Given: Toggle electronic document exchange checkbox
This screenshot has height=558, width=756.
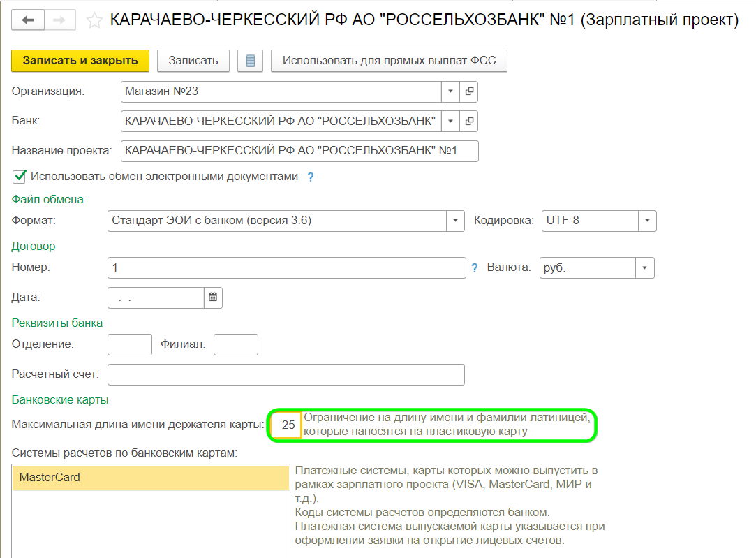Looking at the screenshot, I should [20, 177].
